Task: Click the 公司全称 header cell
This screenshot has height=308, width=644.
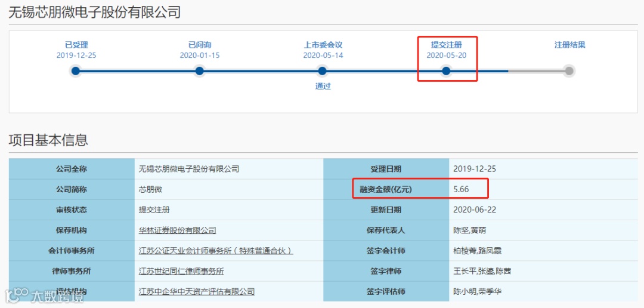Action: pyautogui.click(x=72, y=169)
